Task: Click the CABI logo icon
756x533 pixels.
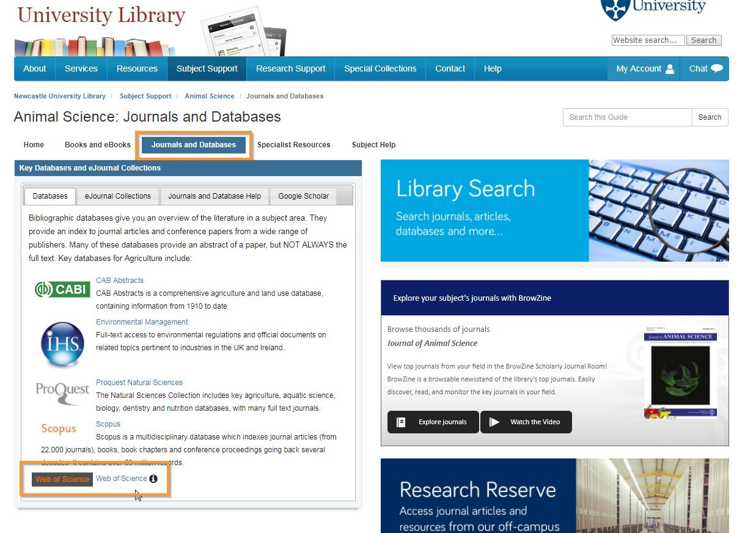Action: (x=62, y=289)
